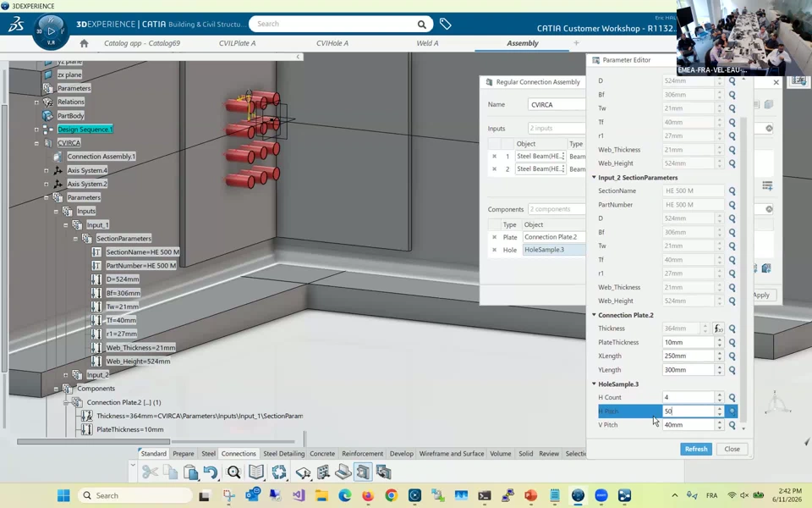Click the Cut scissors tool
This screenshot has height=508, width=812.
(x=150, y=472)
